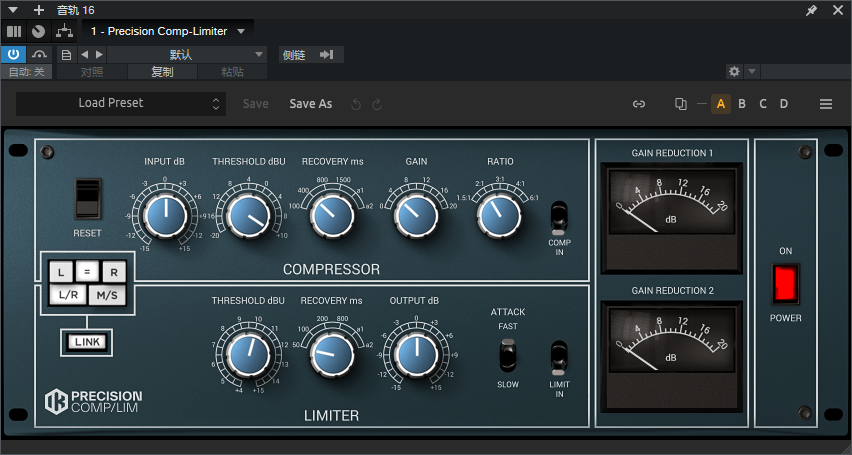The height and width of the screenshot is (455, 852).
Task: Open the routing view icon
Action: tap(64, 32)
